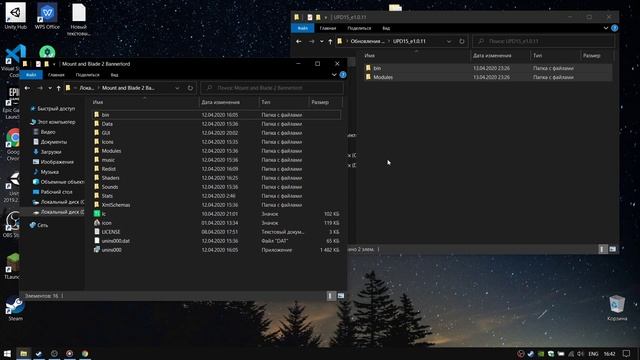
Task: Open the WPS Office desktop icon
Action: 47,16
